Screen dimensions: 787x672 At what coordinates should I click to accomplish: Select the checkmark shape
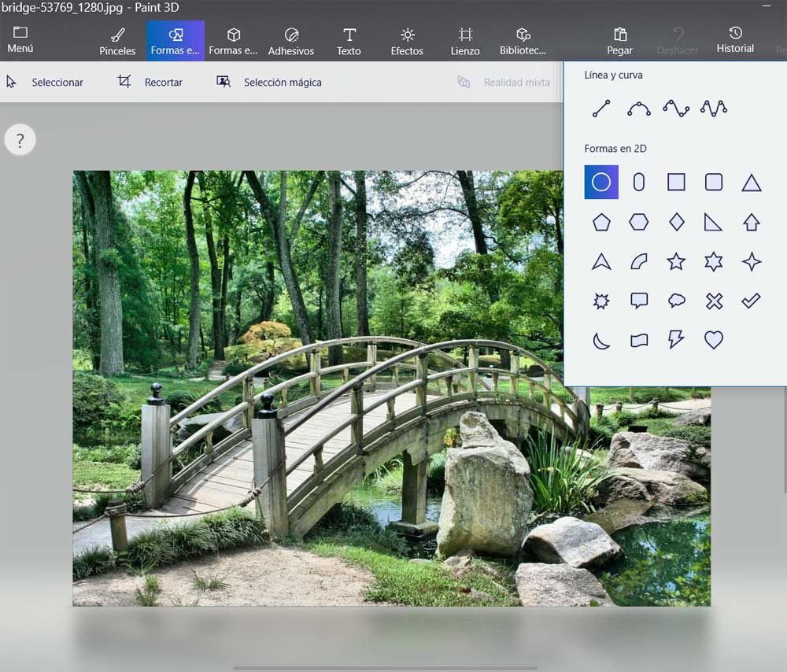click(x=750, y=301)
